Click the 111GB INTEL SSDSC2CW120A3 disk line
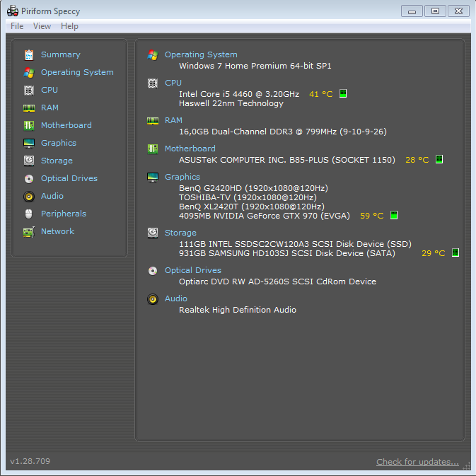The image size is (476, 476). (295, 244)
